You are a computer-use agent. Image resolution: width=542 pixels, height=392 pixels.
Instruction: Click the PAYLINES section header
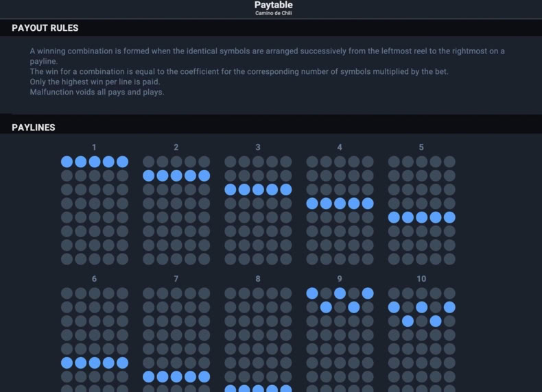(34, 127)
